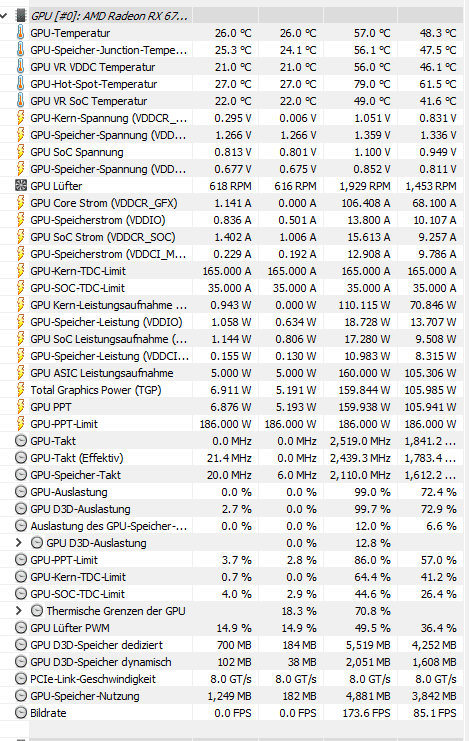469x741 pixels.
Task: Click circle icon beside GPU-Auslastung
Action: click(x=21, y=492)
